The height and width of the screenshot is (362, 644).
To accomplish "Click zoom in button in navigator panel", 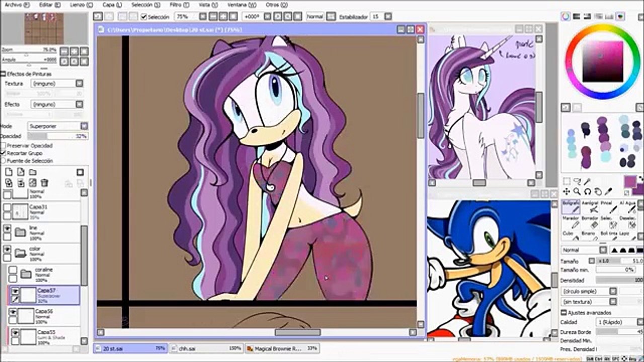I will (74, 51).
